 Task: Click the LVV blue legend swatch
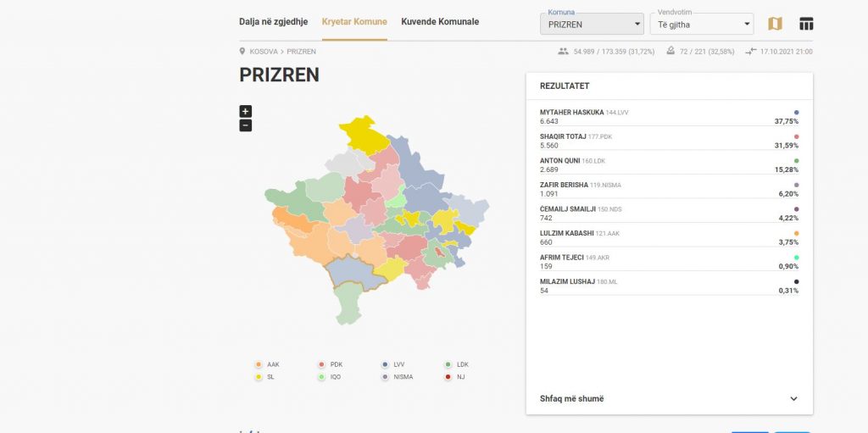tap(386, 364)
